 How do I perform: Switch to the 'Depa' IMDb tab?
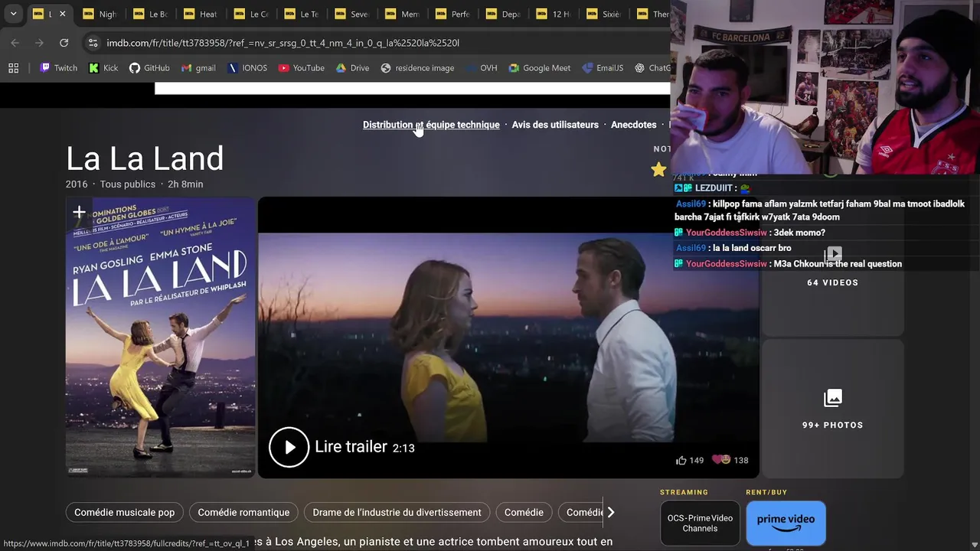[502, 14]
